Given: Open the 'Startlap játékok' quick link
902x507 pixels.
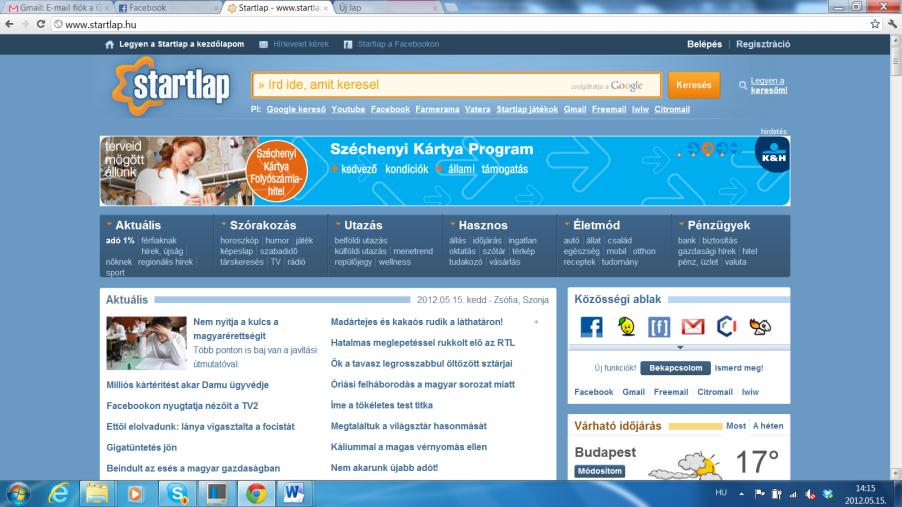Looking at the screenshot, I should 527,109.
